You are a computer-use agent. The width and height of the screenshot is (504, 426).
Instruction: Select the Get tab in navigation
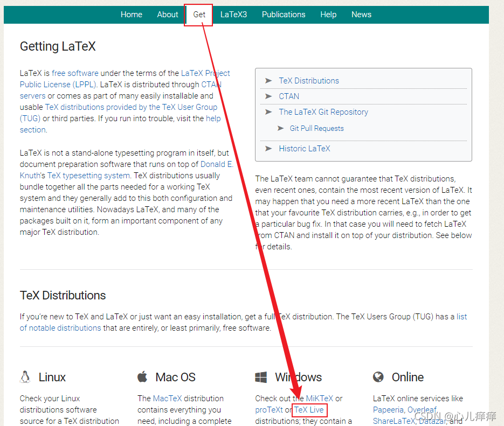(199, 15)
